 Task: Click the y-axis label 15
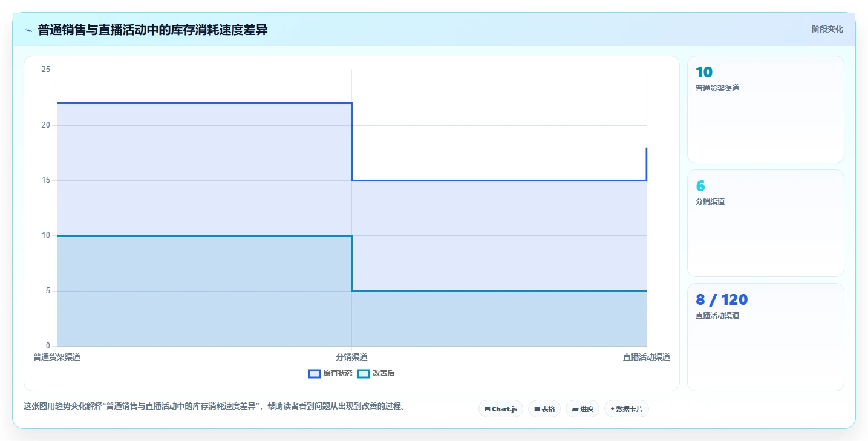click(45, 180)
